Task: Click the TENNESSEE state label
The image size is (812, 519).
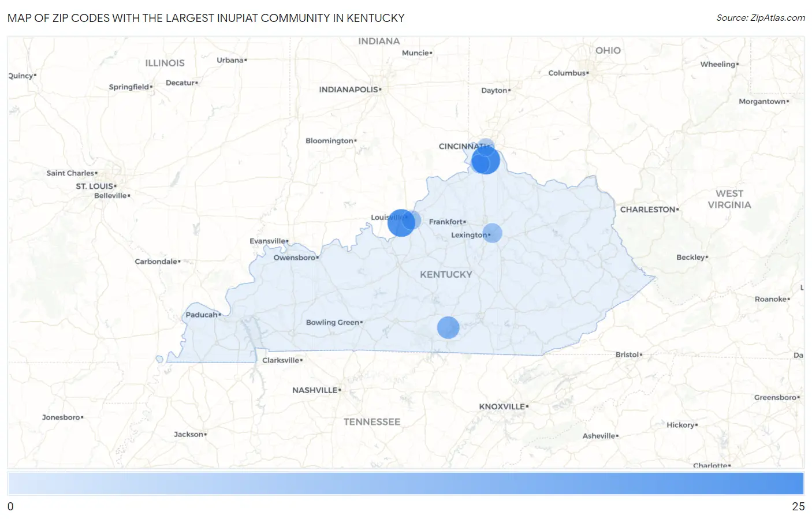Action: click(x=372, y=422)
